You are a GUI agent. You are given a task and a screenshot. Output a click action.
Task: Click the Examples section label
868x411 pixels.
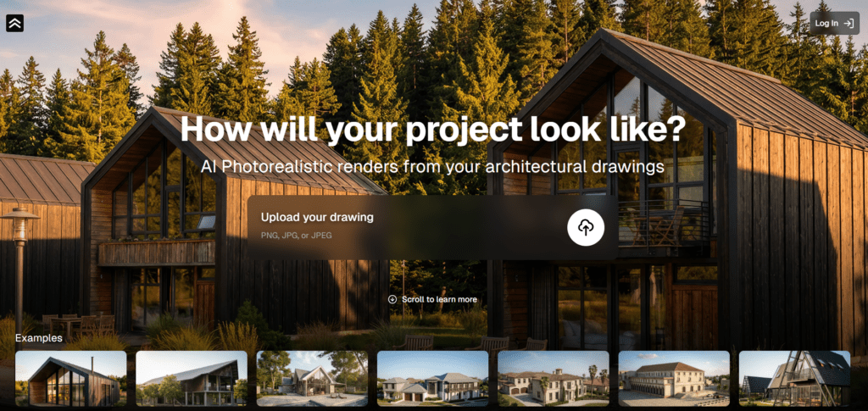(x=39, y=338)
